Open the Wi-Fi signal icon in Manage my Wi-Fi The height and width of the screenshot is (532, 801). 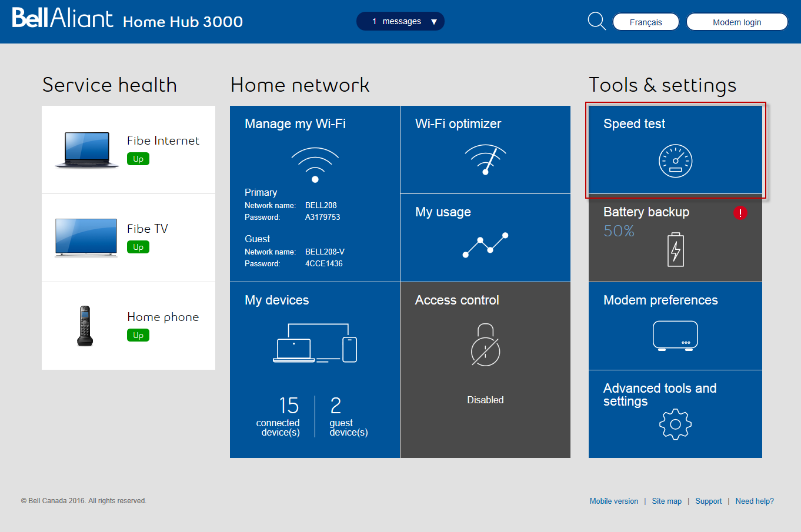(315, 164)
